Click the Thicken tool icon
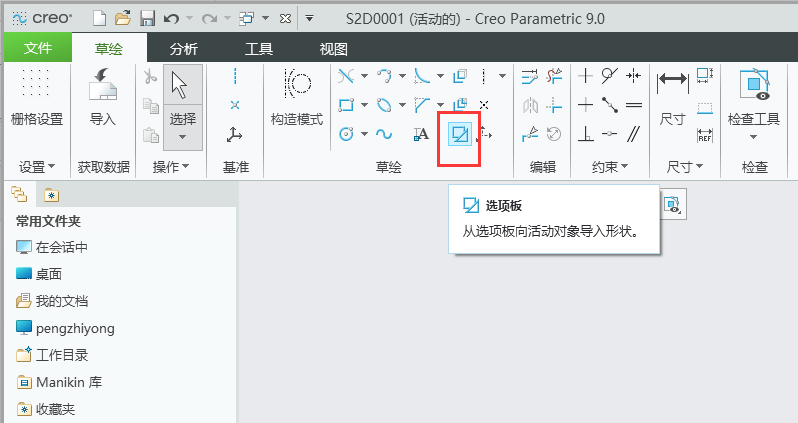 pyautogui.click(x=460, y=105)
